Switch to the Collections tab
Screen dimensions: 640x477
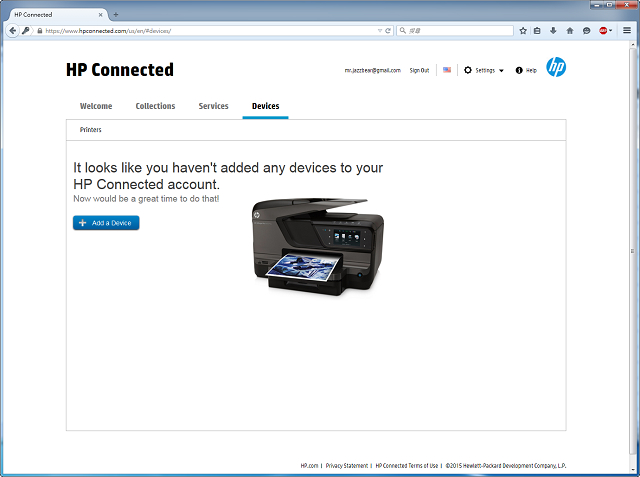pyautogui.click(x=155, y=106)
